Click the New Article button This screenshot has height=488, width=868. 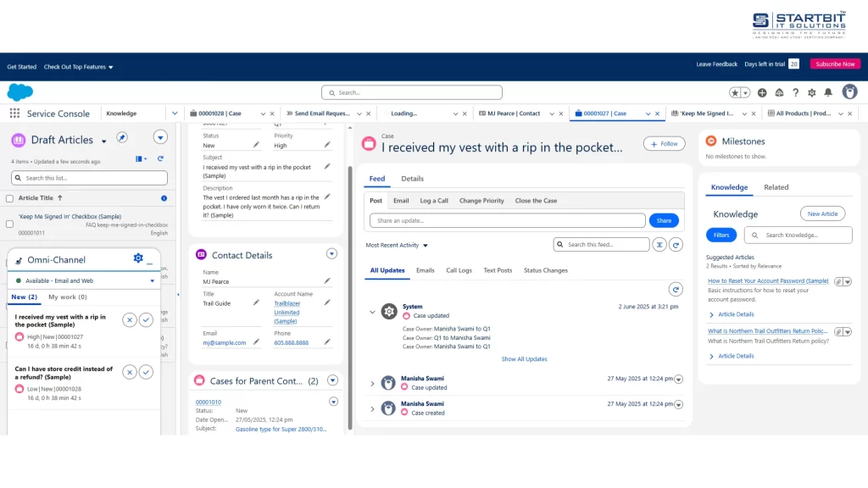[822, 213]
